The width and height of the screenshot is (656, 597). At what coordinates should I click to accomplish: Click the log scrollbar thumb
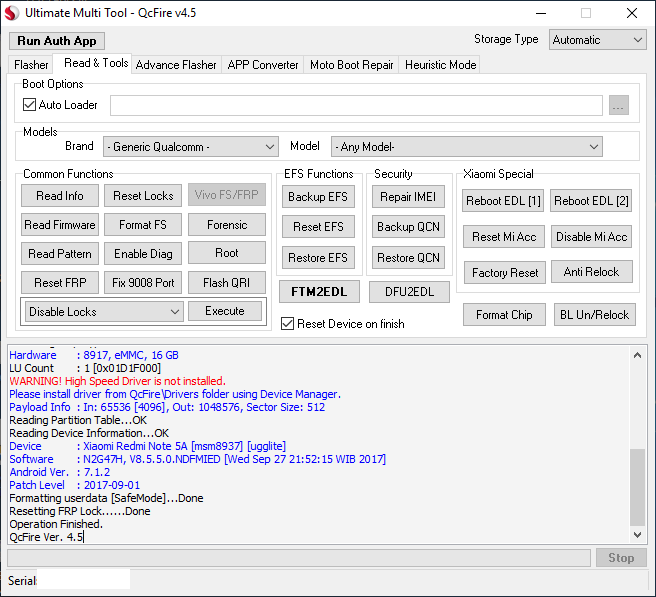click(x=637, y=487)
